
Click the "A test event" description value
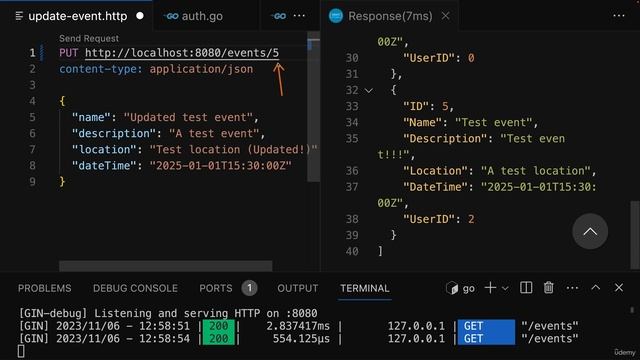coord(214,133)
